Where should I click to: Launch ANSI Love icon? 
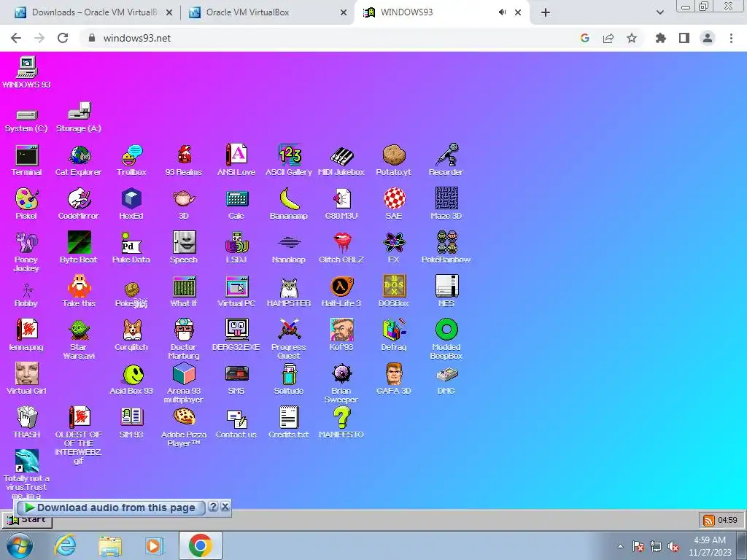pyautogui.click(x=236, y=160)
